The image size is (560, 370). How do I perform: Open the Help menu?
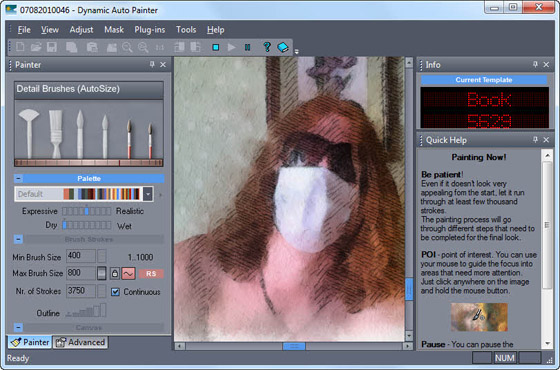[x=215, y=30]
